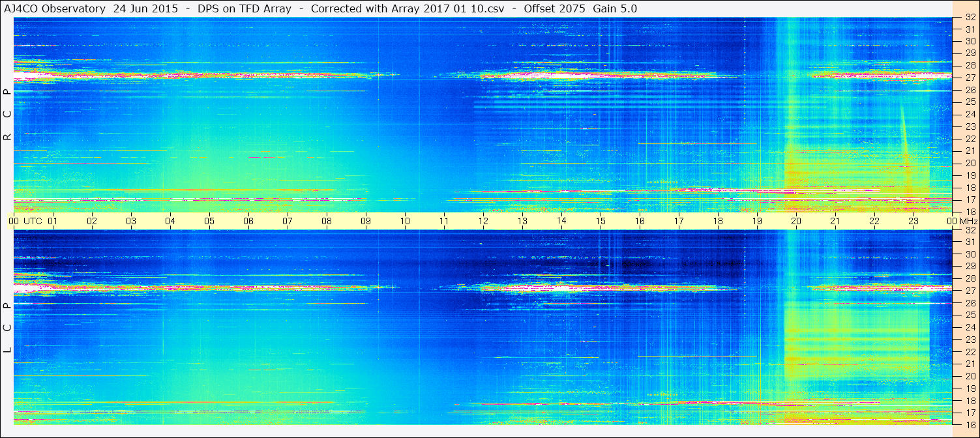Click the 18 MHz tick of RCP panel
Image resolution: width=980 pixels, height=438 pixels.
970,188
